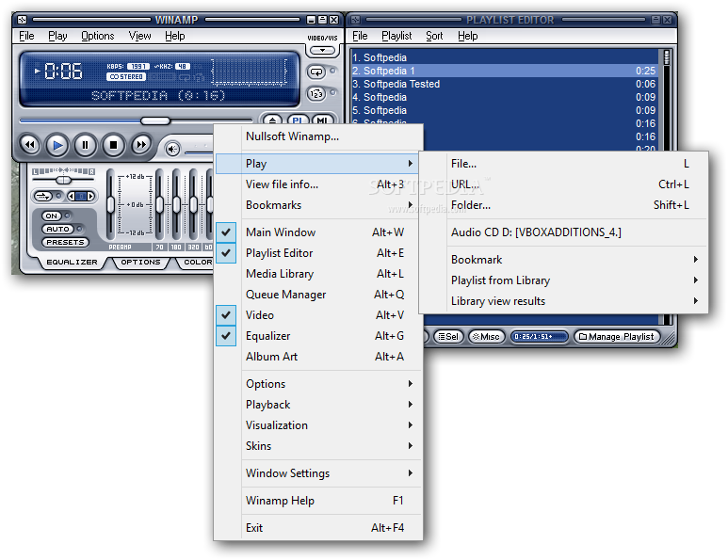The image size is (728, 560).
Task: Open the VIDEO/VIS dropdown arrow
Action: 322,50
